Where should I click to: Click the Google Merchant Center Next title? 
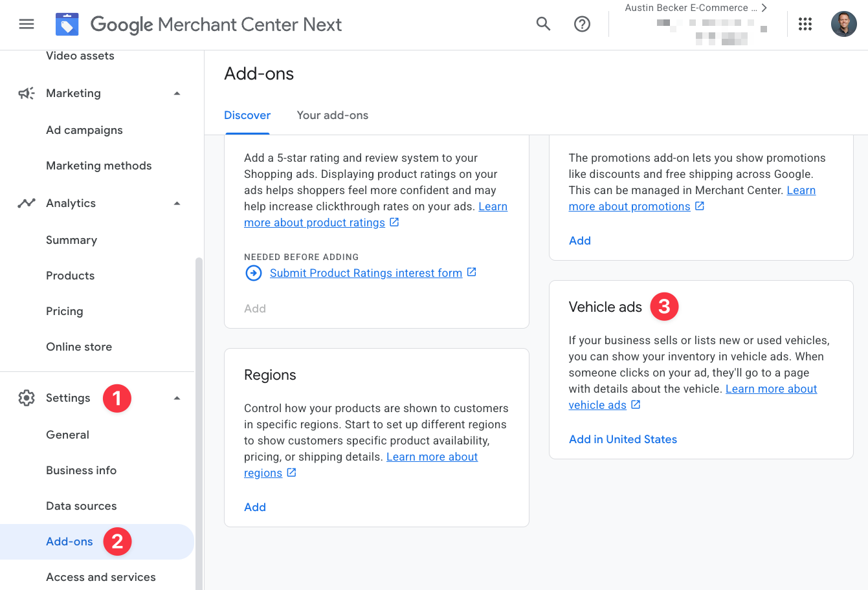point(216,25)
